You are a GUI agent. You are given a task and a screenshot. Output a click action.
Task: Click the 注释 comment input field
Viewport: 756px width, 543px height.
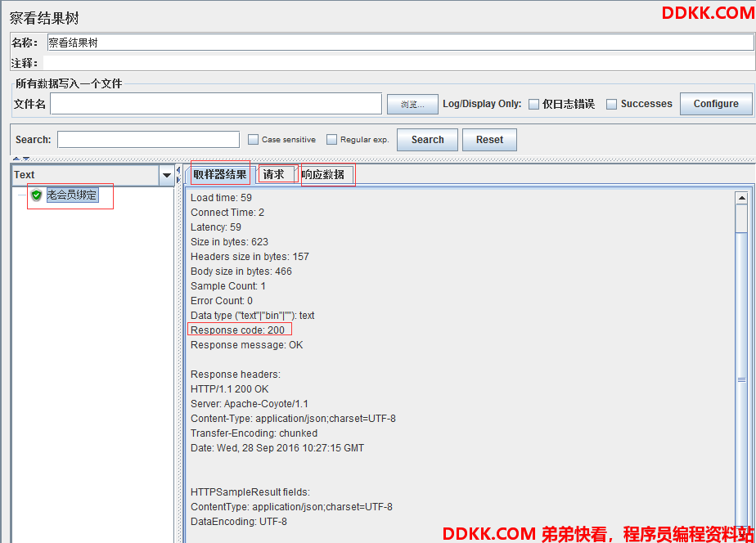(x=399, y=63)
